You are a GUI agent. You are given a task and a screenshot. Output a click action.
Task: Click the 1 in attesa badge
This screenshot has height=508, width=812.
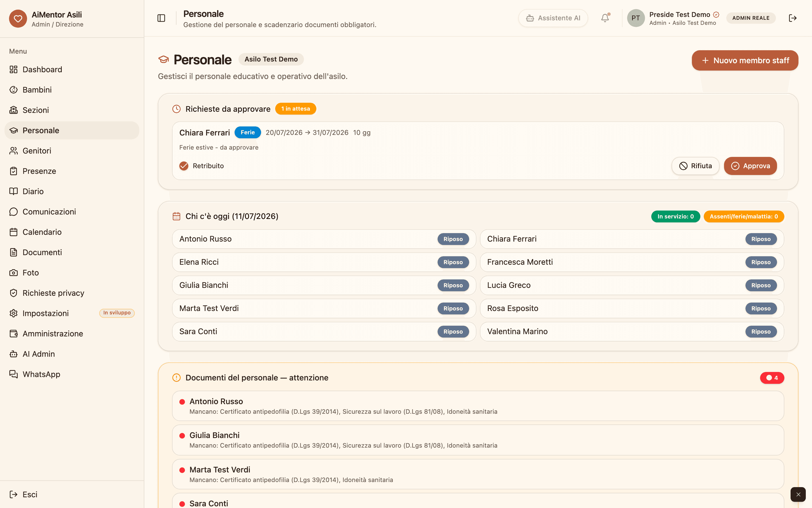(x=295, y=109)
